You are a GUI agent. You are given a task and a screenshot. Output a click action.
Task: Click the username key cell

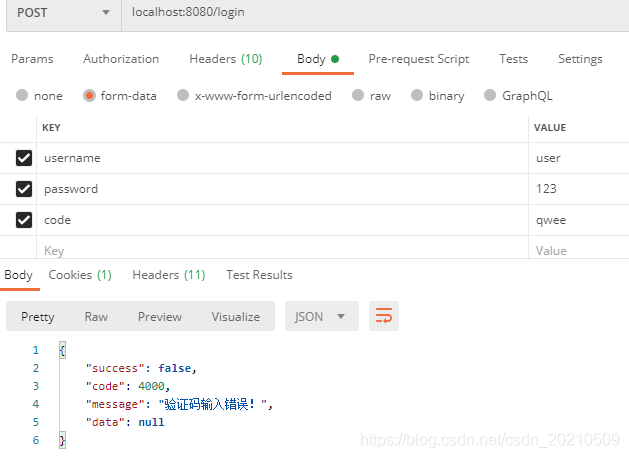click(282, 158)
